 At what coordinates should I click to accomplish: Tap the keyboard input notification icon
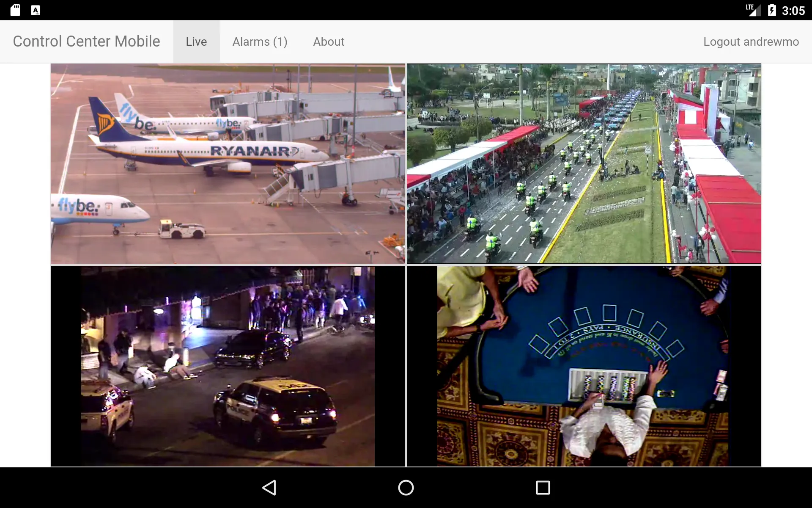[x=36, y=10]
